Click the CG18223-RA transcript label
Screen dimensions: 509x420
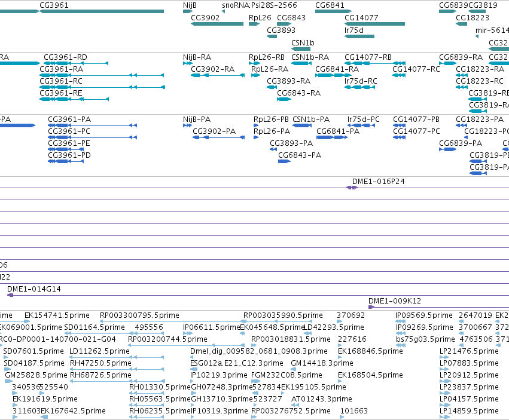480,69
